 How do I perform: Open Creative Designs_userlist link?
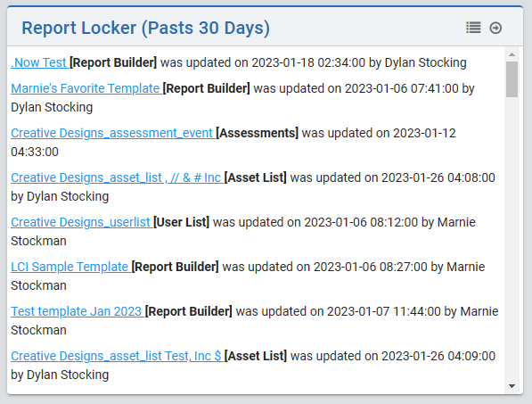81,222
